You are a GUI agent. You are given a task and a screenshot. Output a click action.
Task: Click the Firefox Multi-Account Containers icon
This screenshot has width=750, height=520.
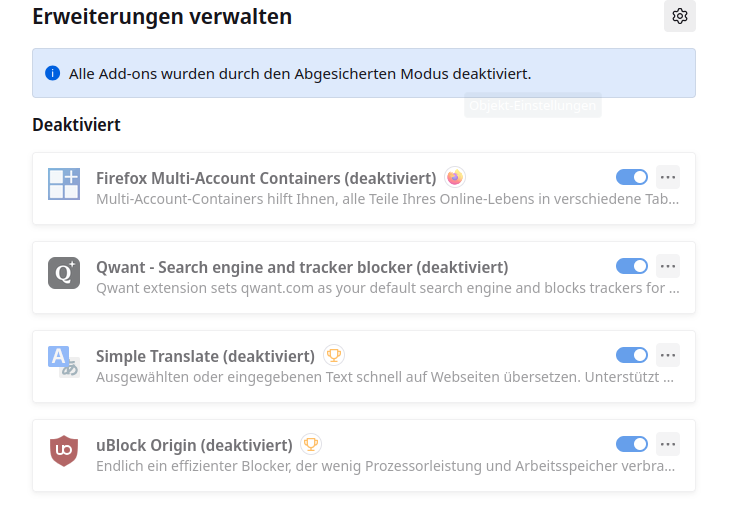pyautogui.click(x=64, y=184)
